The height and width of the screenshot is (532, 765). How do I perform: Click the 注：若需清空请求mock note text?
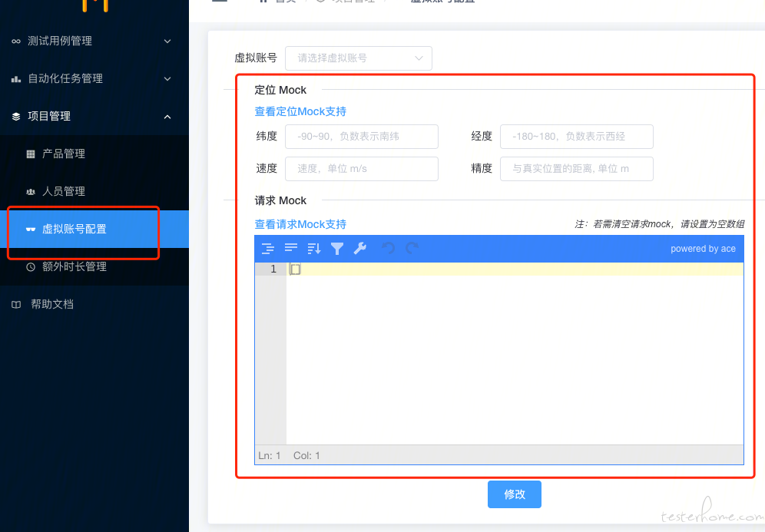[x=660, y=224]
